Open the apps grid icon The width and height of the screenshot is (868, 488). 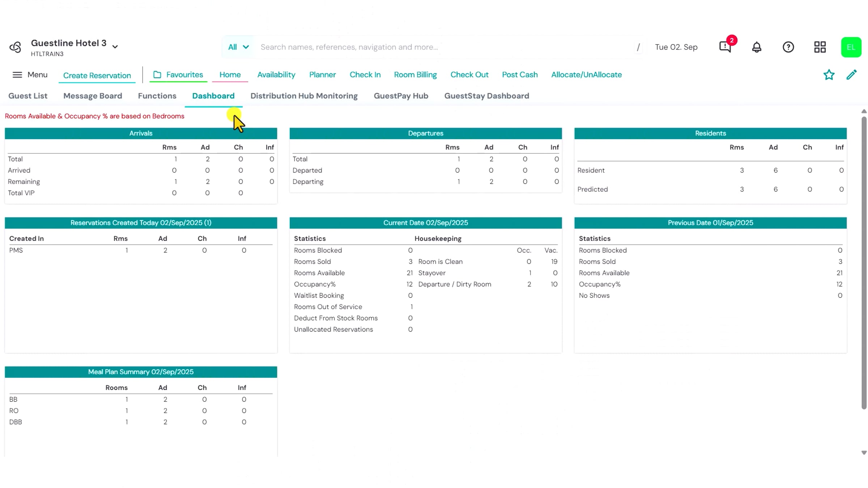pyautogui.click(x=820, y=47)
